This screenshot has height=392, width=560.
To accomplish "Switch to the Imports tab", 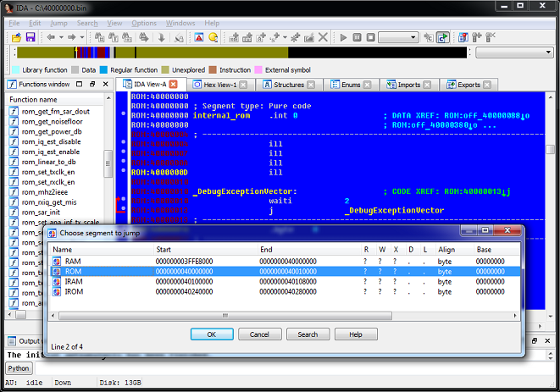I will 408,85.
